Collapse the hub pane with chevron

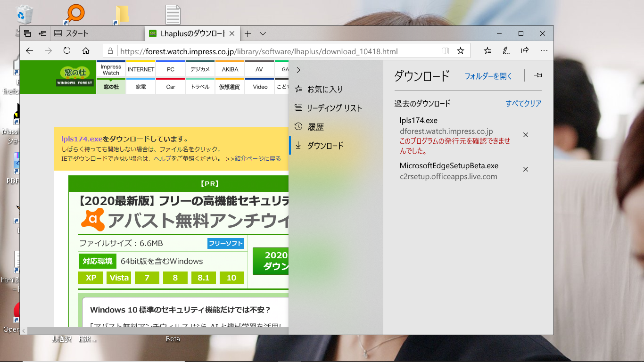pyautogui.click(x=298, y=70)
